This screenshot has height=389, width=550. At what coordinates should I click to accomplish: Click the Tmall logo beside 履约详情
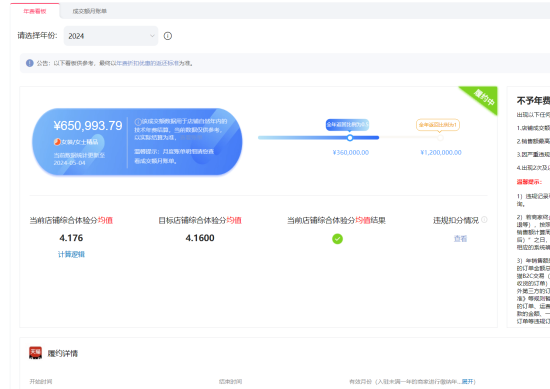coord(35,353)
